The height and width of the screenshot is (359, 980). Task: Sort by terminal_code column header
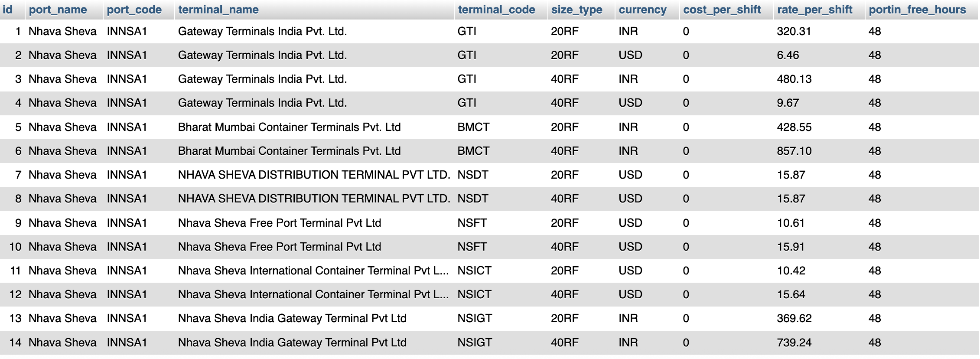point(496,10)
